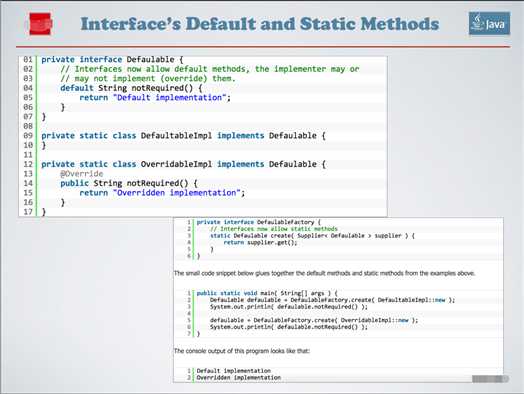Select the DefaultableImpl class declaration line
The image size is (524, 394).
point(183,136)
